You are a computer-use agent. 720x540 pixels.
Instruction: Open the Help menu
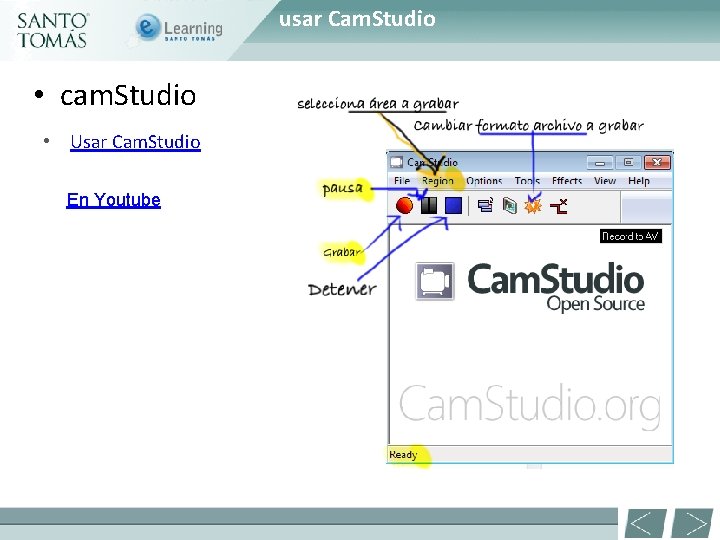639,181
